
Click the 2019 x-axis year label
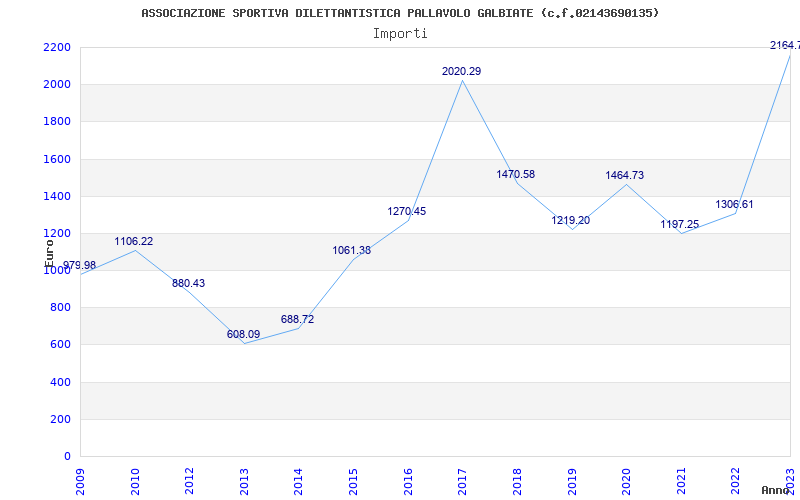pos(571,482)
